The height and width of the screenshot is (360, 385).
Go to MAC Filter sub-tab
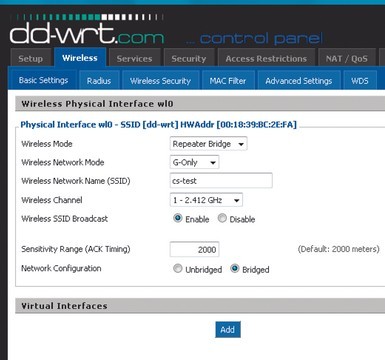228,80
